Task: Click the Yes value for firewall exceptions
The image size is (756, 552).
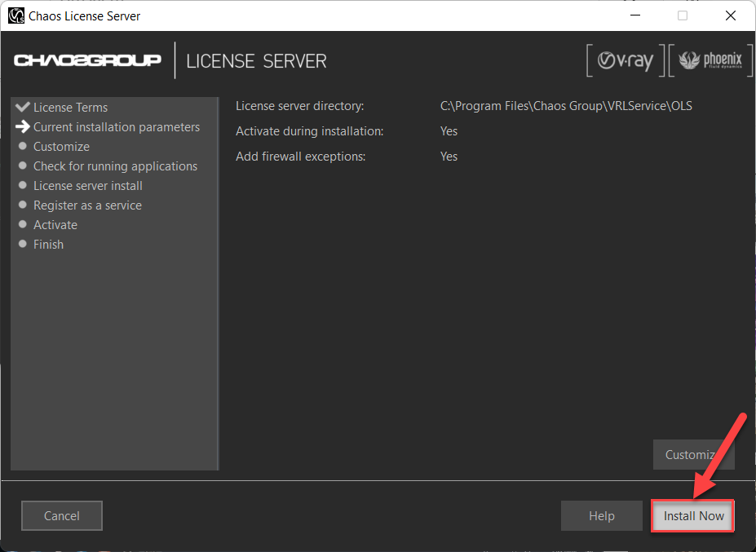Action: click(x=449, y=157)
